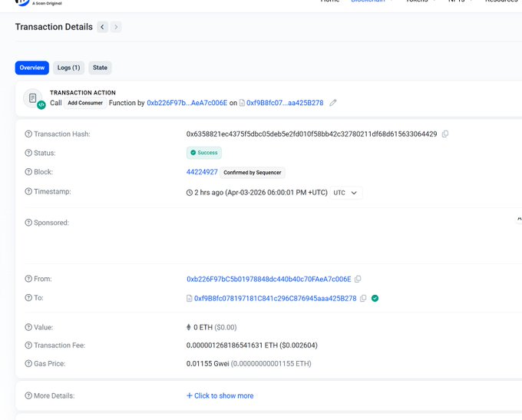Click the Transaction Action document icon

click(x=32, y=98)
